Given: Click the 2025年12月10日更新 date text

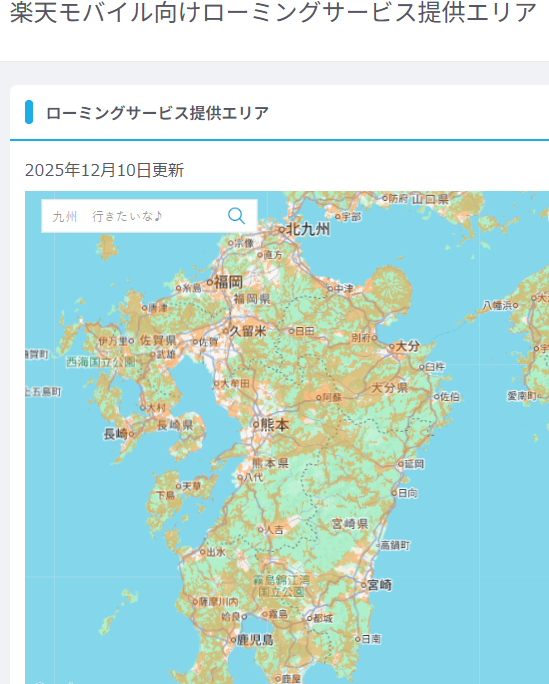Looking at the screenshot, I should (104, 170).
